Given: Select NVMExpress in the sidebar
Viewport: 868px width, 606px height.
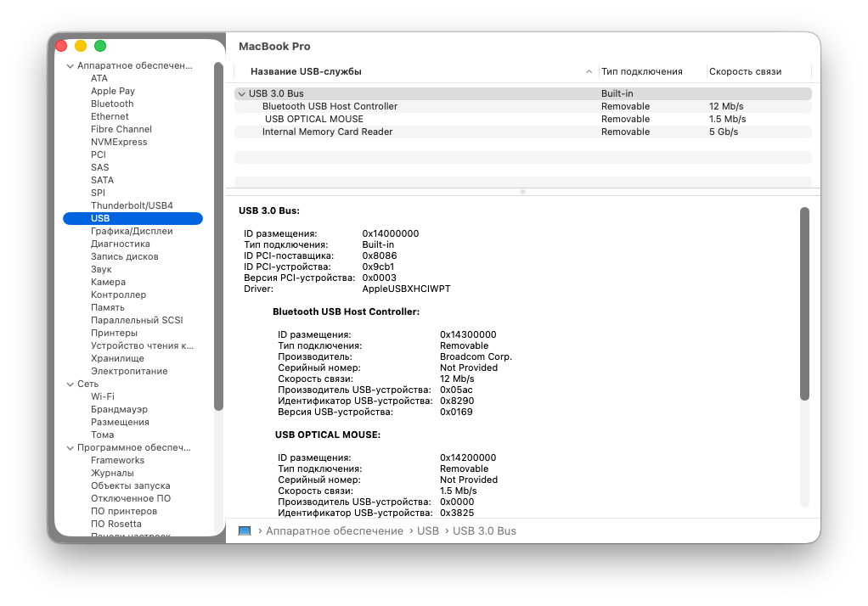Looking at the screenshot, I should (119, 143).
